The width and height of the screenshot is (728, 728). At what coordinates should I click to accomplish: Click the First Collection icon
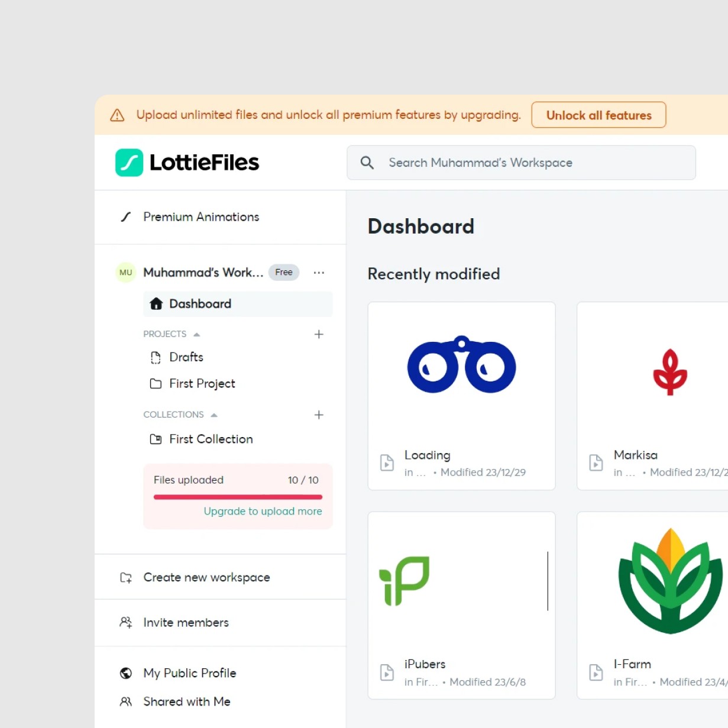[156, 439]
